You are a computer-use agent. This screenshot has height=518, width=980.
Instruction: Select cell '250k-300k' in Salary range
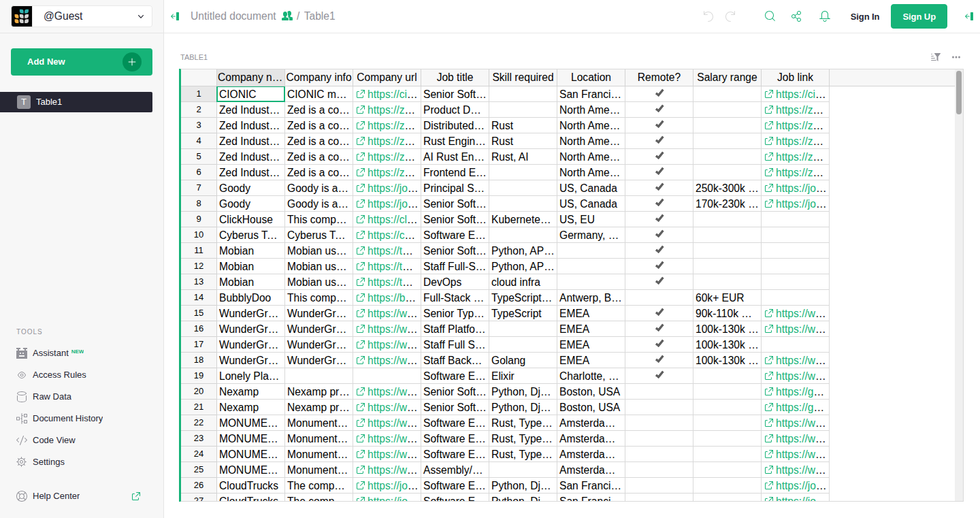point(727,188)
